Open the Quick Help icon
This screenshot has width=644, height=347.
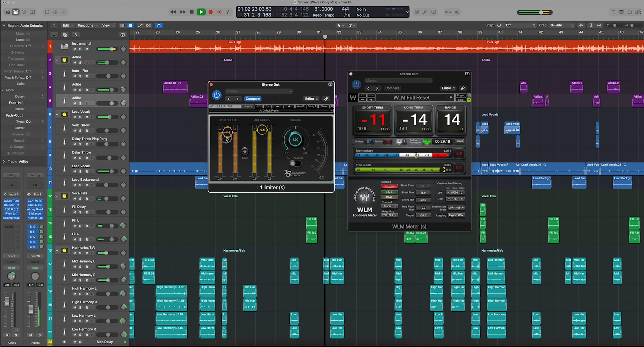[24, 12]
